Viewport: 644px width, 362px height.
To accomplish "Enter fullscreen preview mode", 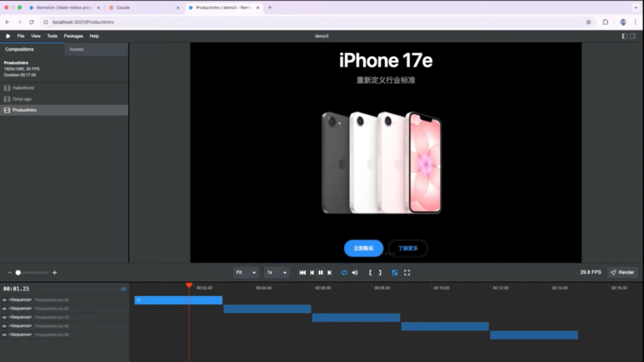I will (x=407, y=273).
